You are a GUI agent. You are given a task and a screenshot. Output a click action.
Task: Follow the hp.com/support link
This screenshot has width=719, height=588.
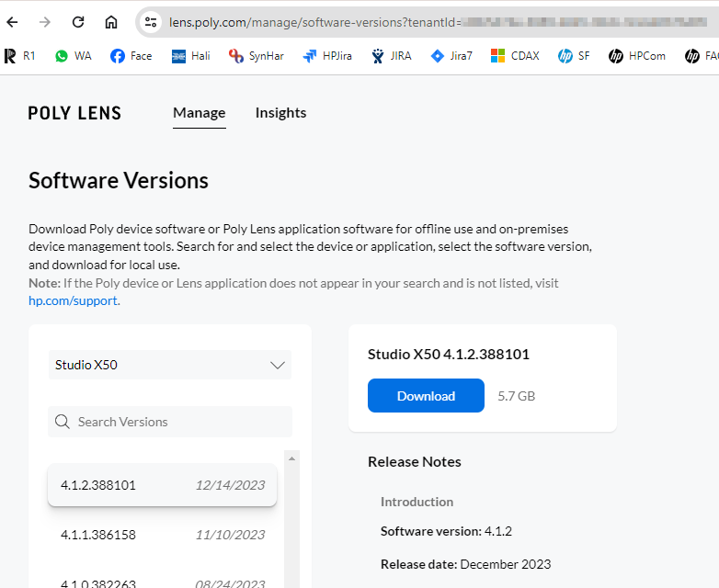73,300
